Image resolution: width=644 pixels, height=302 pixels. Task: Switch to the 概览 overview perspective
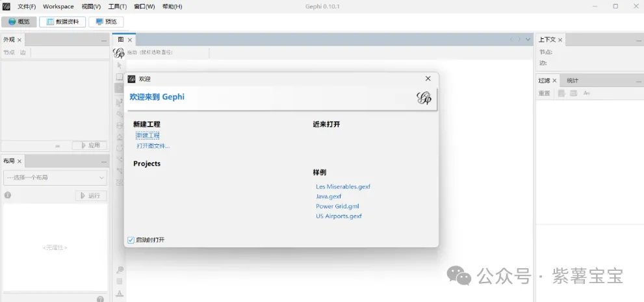(19, 21)
